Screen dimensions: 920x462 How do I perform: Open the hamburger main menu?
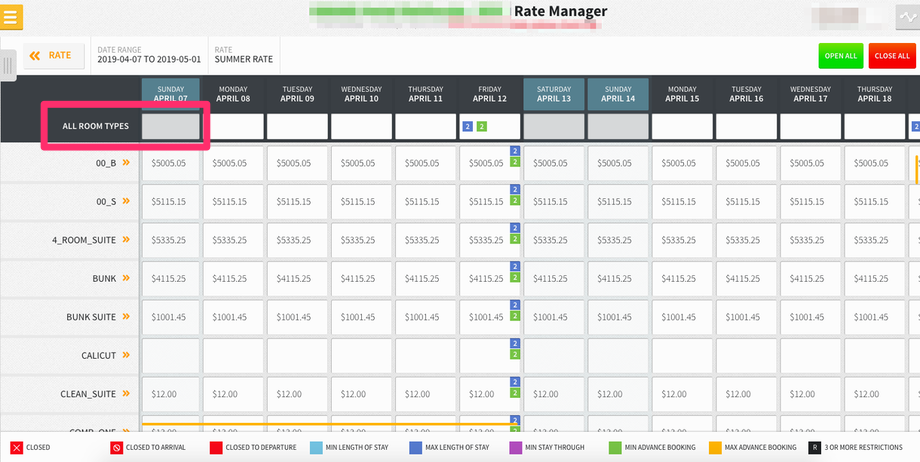(x=11, y=17)
